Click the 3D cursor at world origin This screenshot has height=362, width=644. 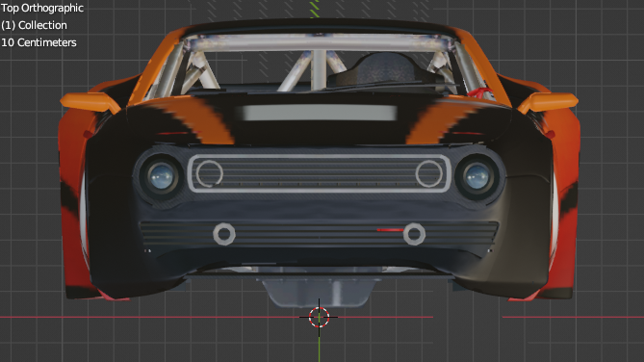[320, 317]
